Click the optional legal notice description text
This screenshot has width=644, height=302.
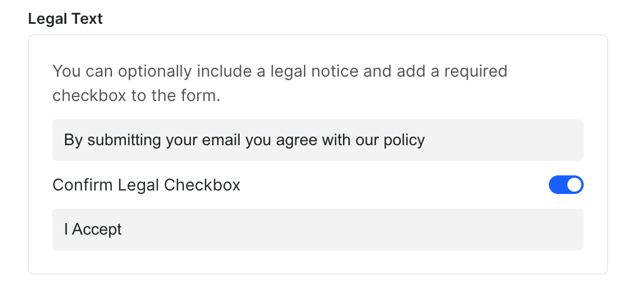280,83
